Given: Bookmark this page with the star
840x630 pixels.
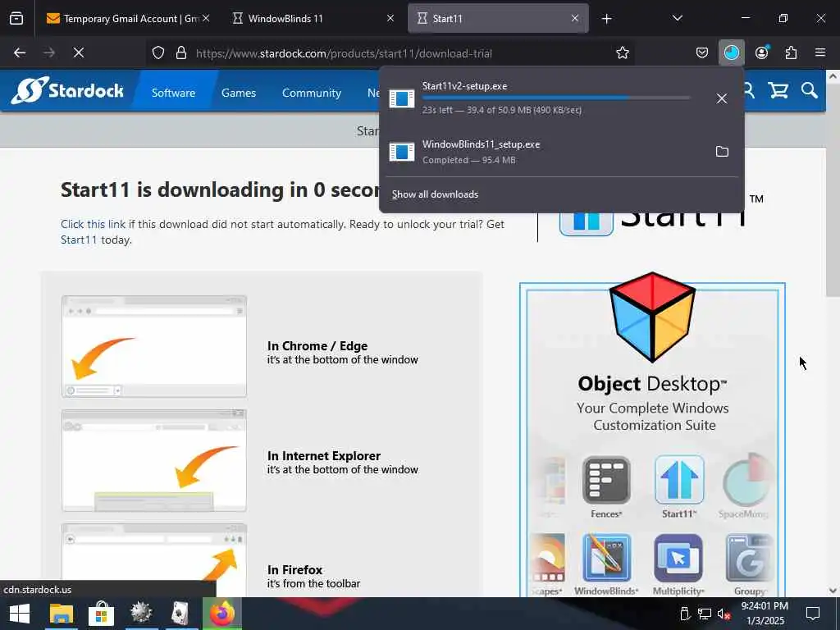Looking at the screenshot, I should 622,53.
